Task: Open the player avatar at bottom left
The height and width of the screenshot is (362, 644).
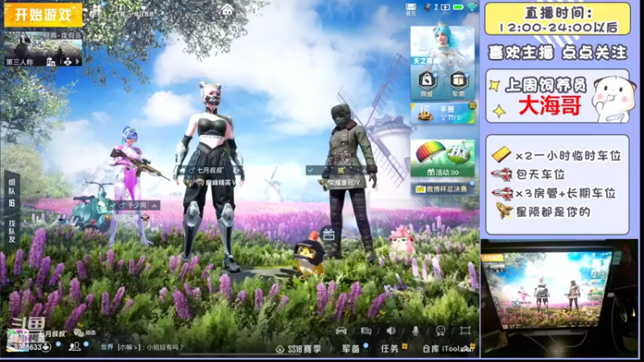Action: (16, 340)
